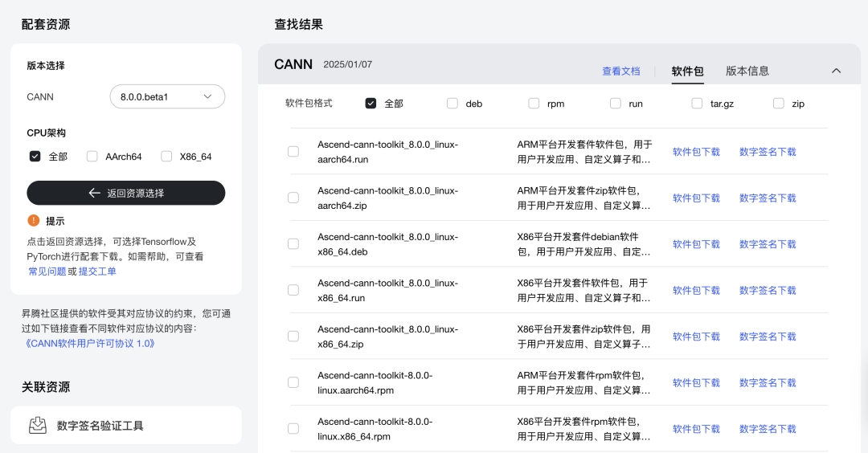Check the deb format filter
Image resolution: width=868 pixels, height=453 pixels.
pos(452,104)
